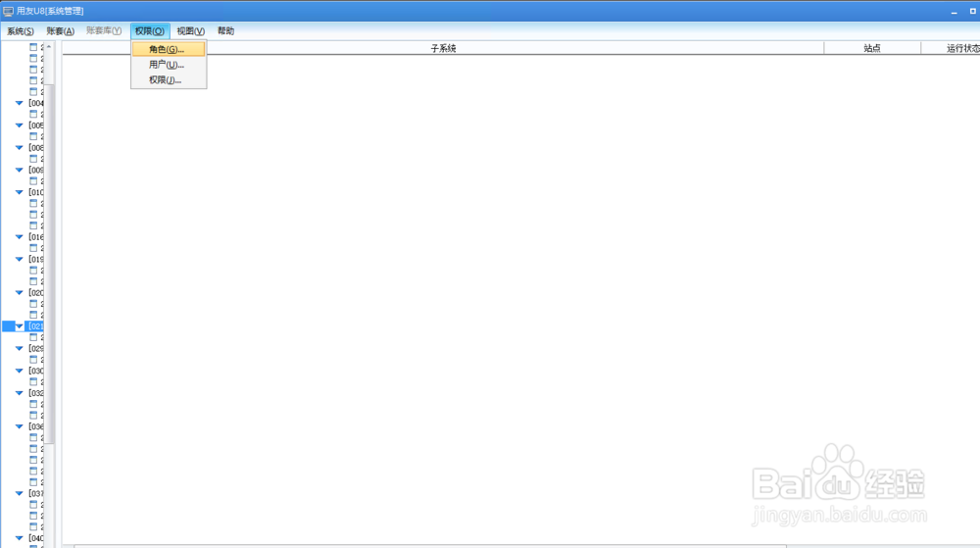Collapse the [020 account node
Image resolution: width=980 pixels, height=548 pixels.
(x=20, y=292)
